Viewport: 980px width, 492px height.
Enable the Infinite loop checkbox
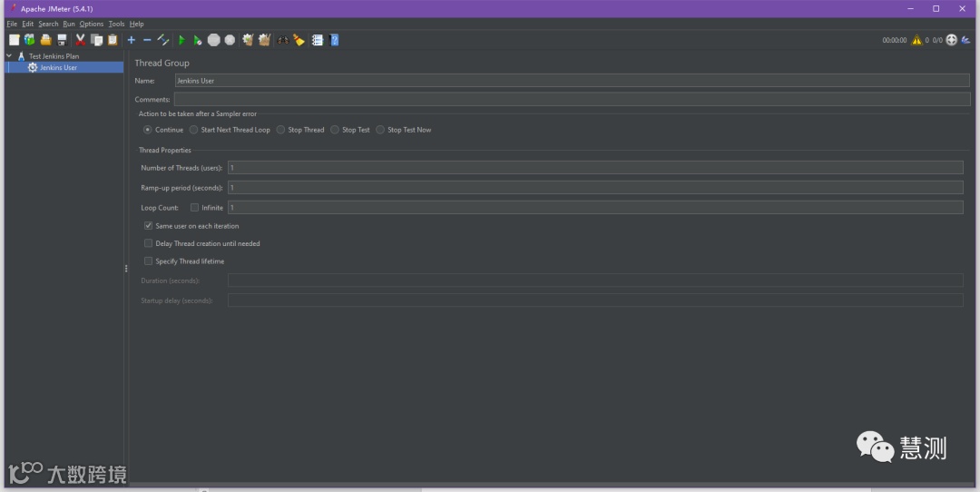tap(194, 208)
